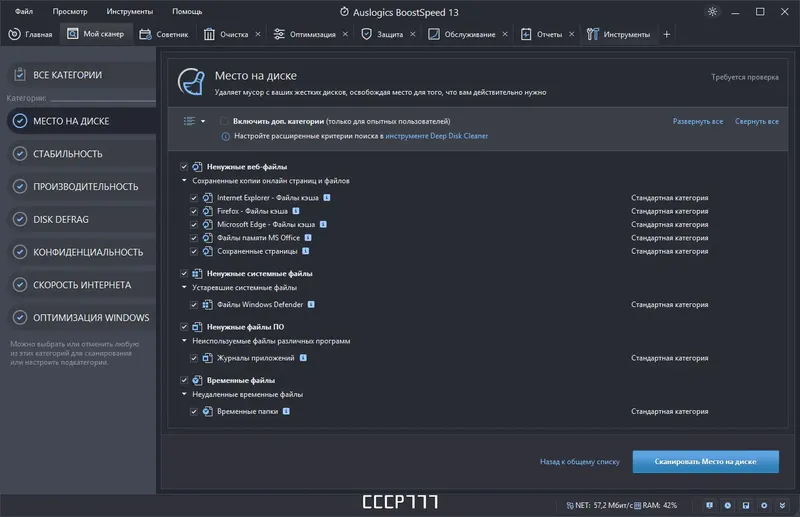The width and height of the screenshot is (800, 517).
Task: Enable the 'Включить доп. категории' checkbox
Action: point(224,121)
